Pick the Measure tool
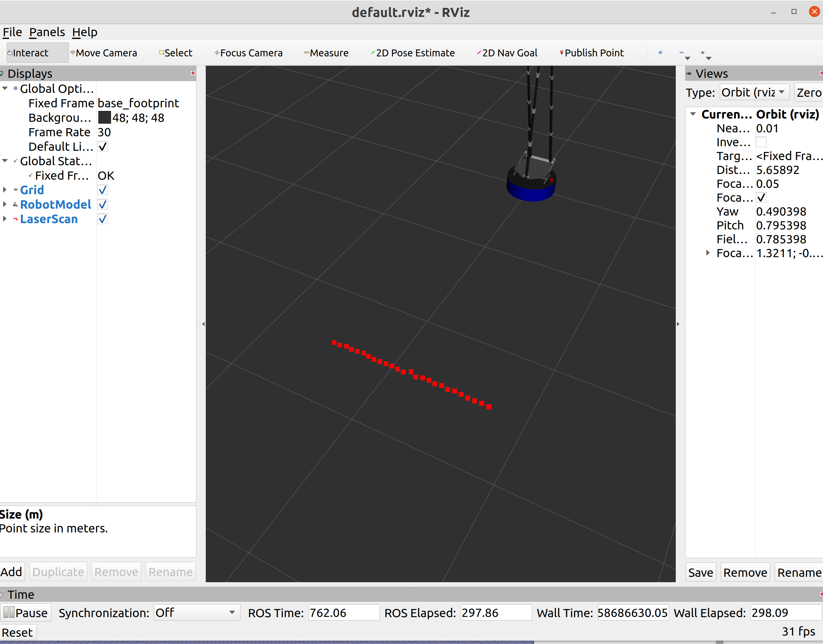823x644 pixels. [x=327, y=53]
